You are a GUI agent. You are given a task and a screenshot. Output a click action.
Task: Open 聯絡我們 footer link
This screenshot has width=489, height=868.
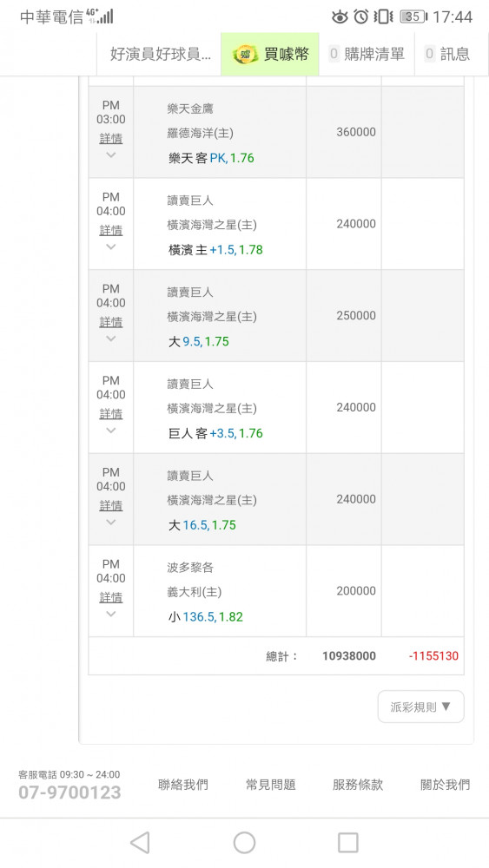click(182, 785)
